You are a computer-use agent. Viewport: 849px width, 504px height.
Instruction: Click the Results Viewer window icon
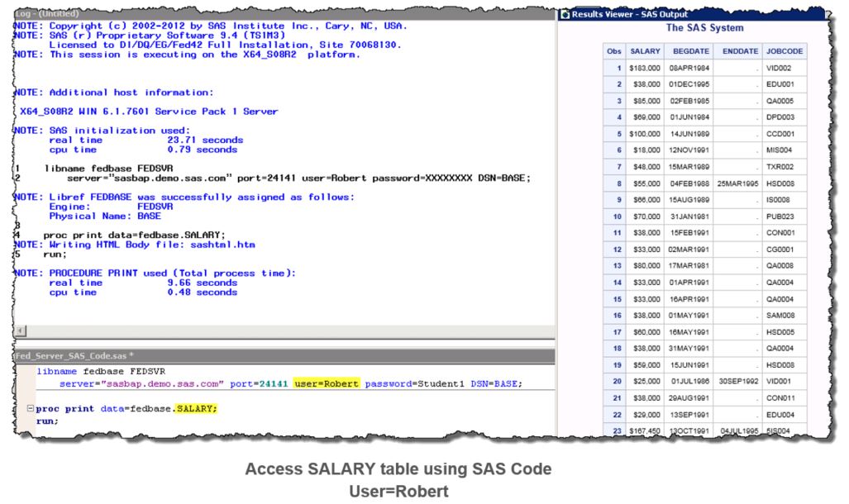565,14
